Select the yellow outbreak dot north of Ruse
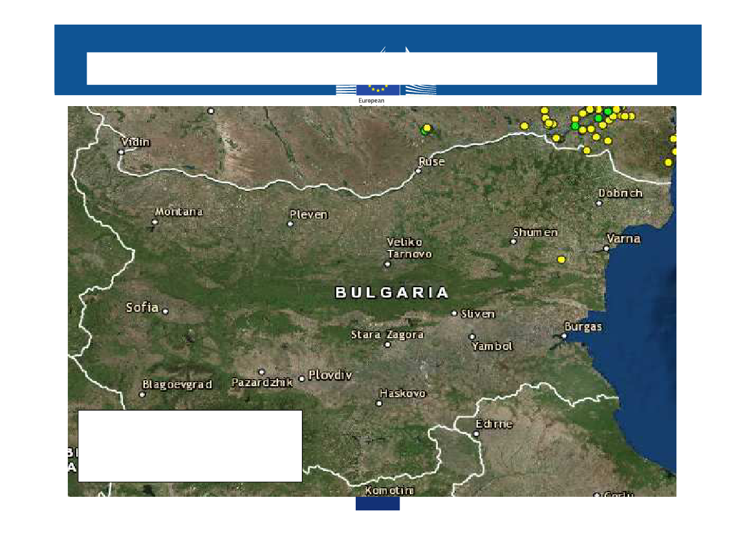This screenshot has height=535, width=756. [427, 128]
